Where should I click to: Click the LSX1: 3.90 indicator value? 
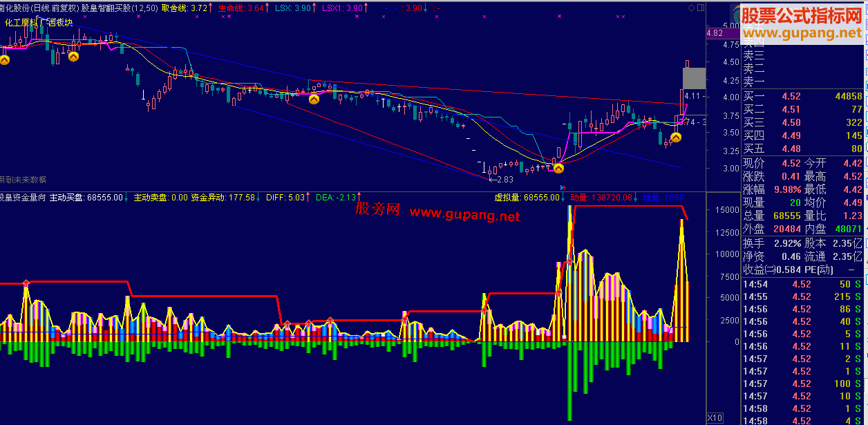coord(343,8)
